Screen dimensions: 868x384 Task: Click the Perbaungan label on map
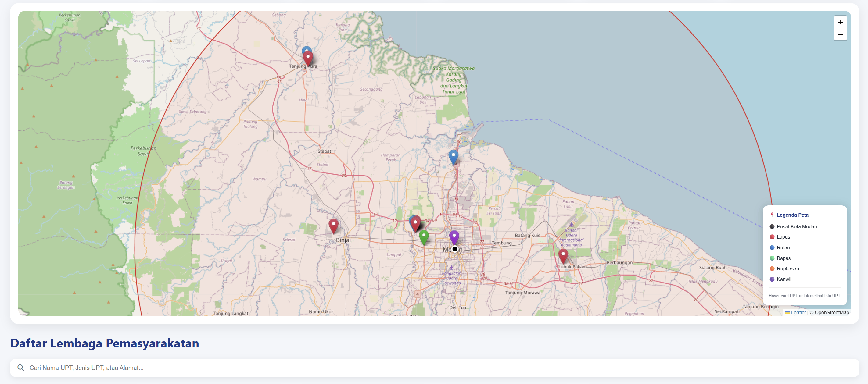619,262
